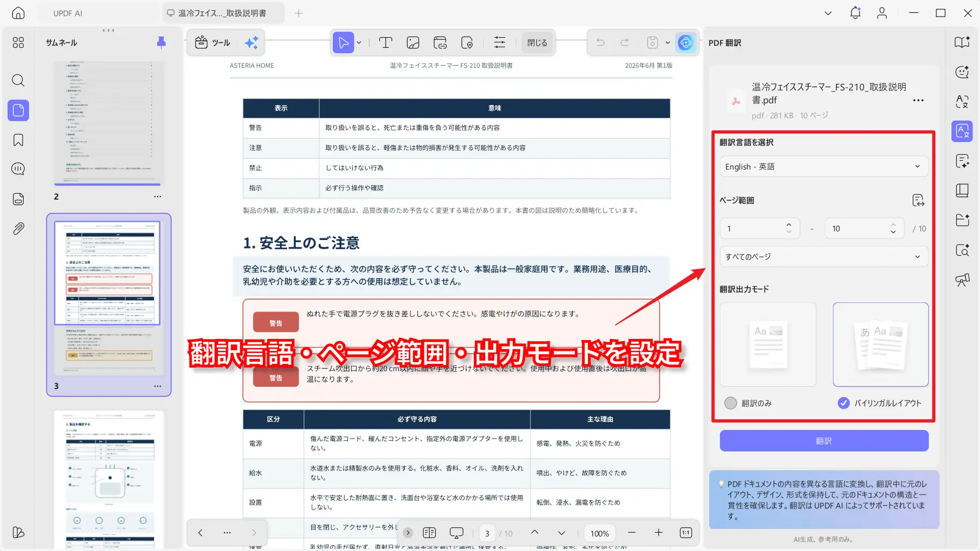This screenshot has height=551, width=980.
Task: Switch to 温冷フェイス 取扱説明書 tab
Action: 223,13
